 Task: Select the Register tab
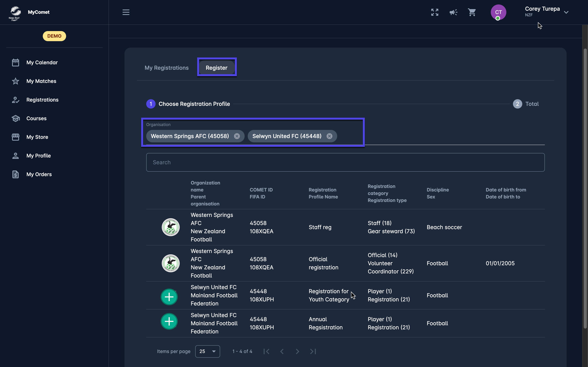[216, 68]
